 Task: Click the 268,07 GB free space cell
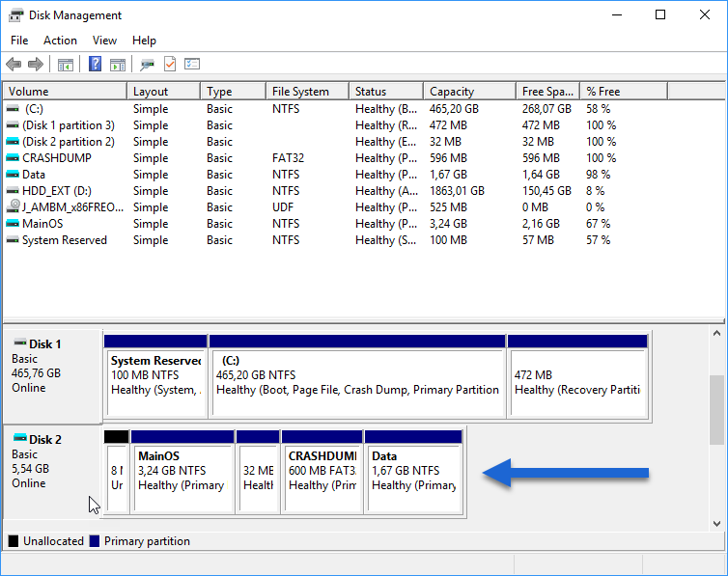tap(546, 109)
